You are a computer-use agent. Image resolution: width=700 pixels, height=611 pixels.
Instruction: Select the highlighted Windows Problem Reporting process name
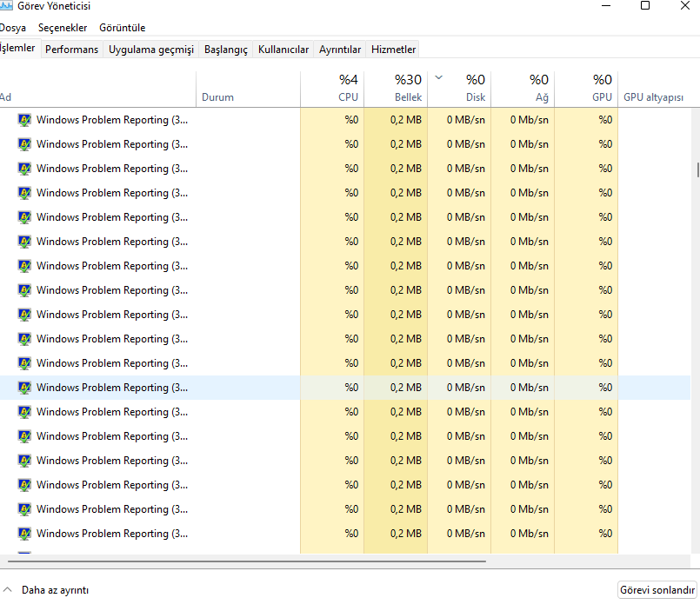(112, 388)
